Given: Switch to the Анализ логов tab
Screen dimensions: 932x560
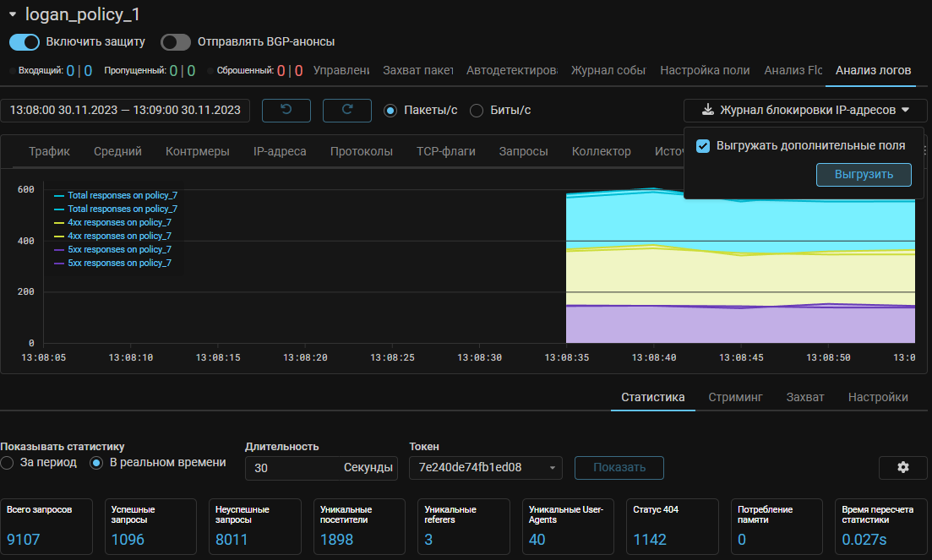Looking at the screenshot, I should (x=873, y=70).
